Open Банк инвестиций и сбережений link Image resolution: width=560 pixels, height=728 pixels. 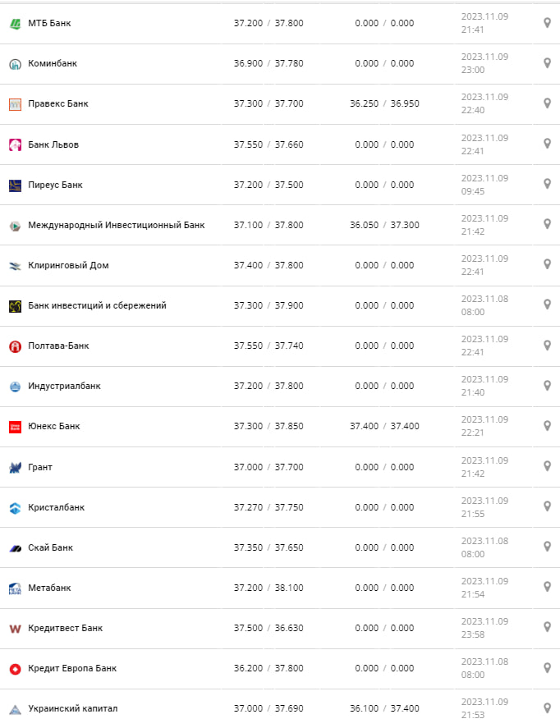[97, 305]
